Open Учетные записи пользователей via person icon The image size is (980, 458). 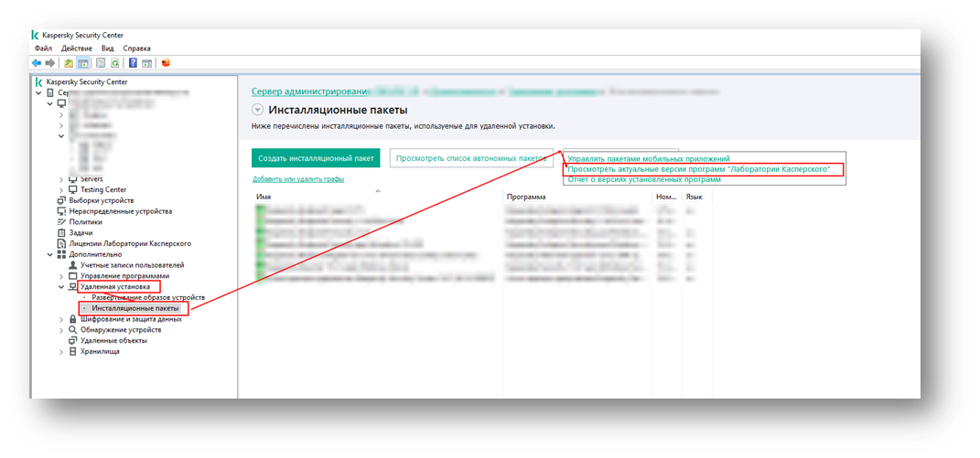72,265
